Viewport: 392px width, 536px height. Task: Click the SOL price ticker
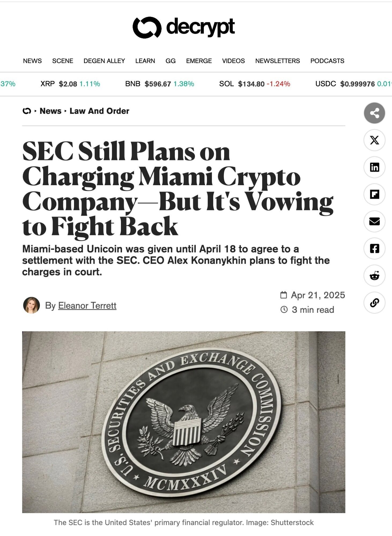pyautogui.click(x=254, y=84)
